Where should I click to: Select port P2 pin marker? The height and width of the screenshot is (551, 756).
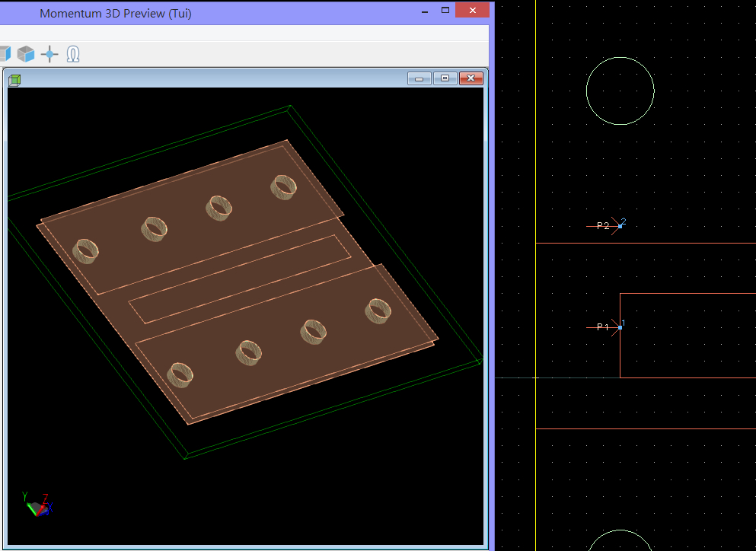click(x=620, y=226)
